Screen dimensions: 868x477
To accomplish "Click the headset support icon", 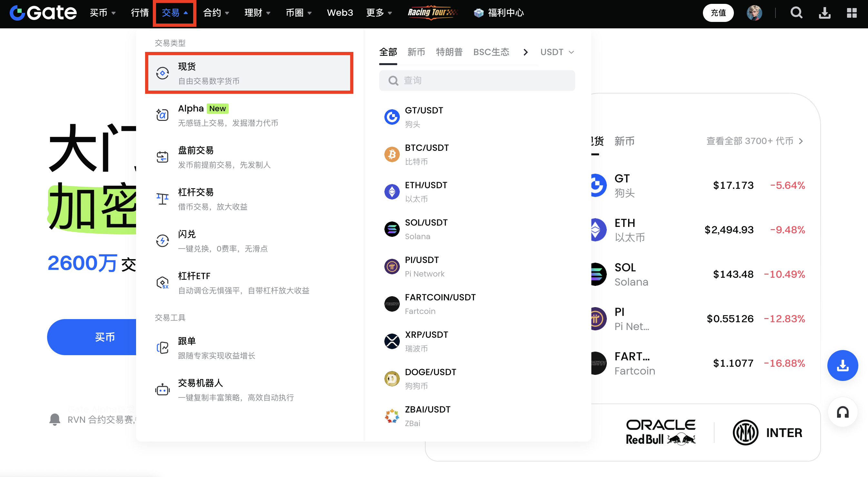I will coord(843,412).
